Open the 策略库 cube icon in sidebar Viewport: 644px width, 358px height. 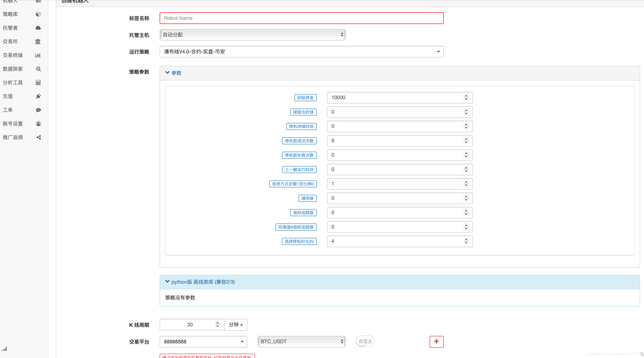point(38,14)
